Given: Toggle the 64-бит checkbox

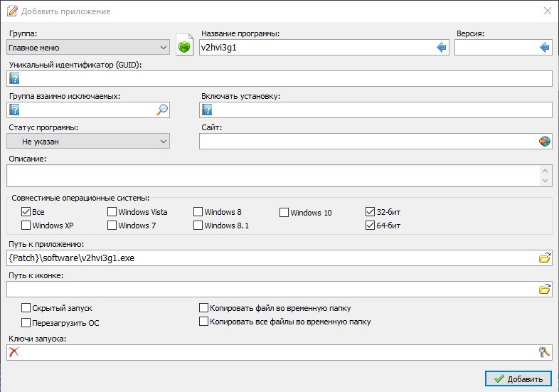Looking at the screenshot, I should point(370,226).
